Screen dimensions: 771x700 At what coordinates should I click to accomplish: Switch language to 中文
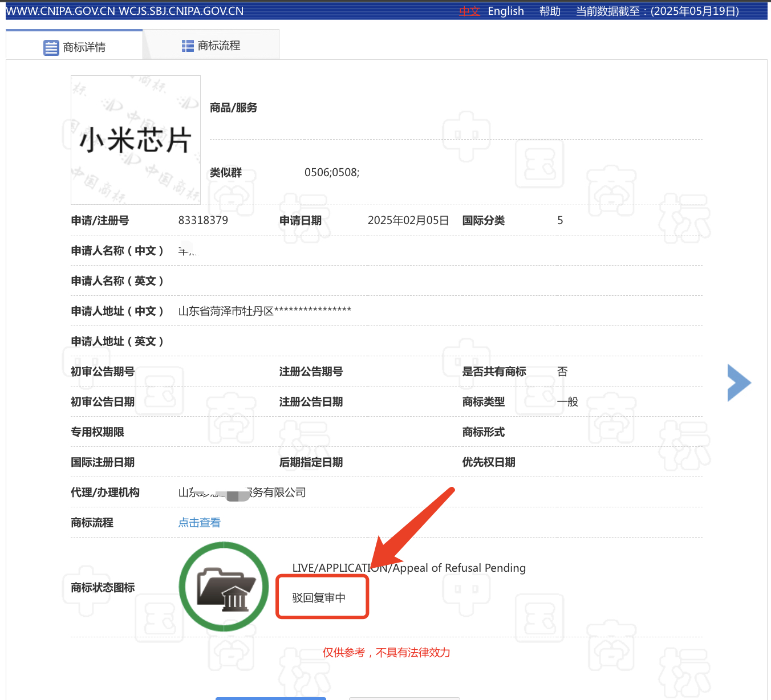470,11
